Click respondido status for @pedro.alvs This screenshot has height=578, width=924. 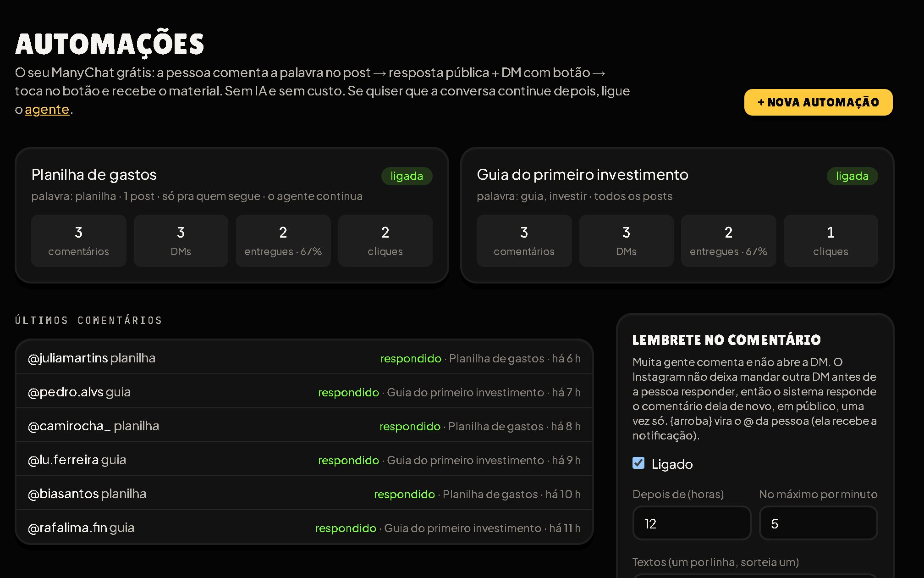tap(349, 393)
